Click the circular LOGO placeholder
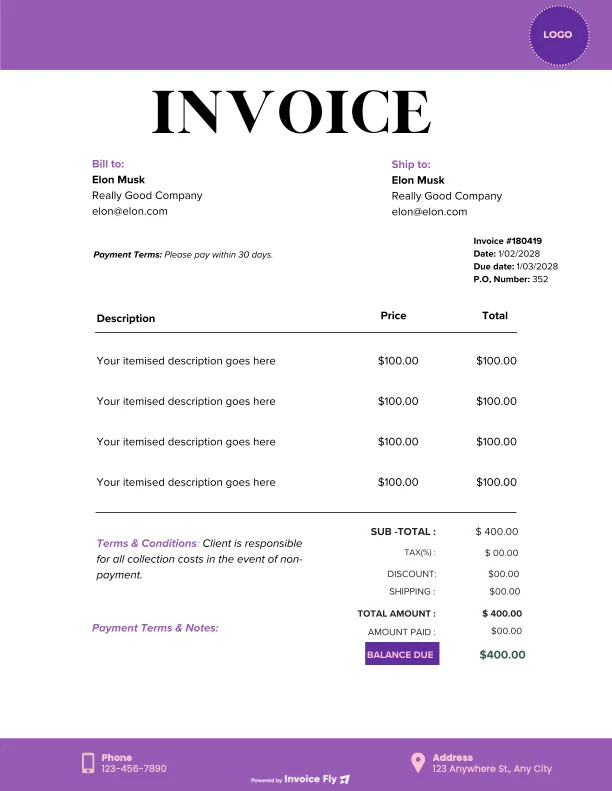The width and height of the screenshot is (612, 791). point(558,35)
